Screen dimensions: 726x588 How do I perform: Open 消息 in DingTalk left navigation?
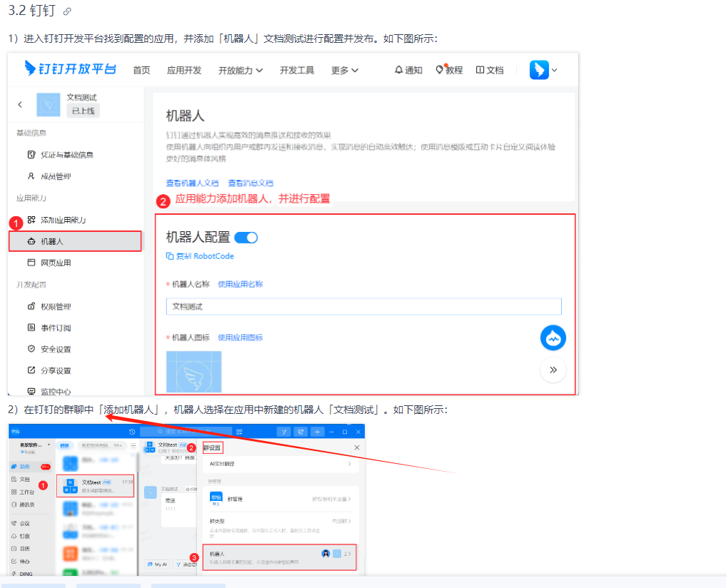[x=30, y=467]
